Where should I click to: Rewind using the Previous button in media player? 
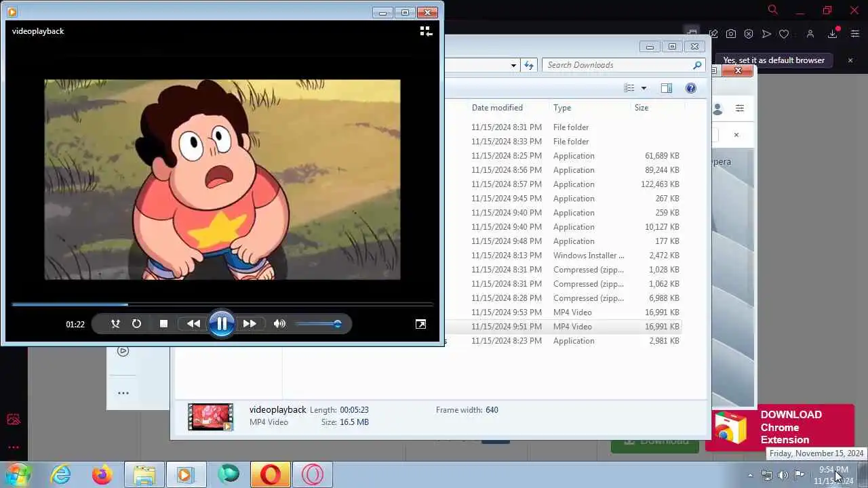[x=193, y=324]
